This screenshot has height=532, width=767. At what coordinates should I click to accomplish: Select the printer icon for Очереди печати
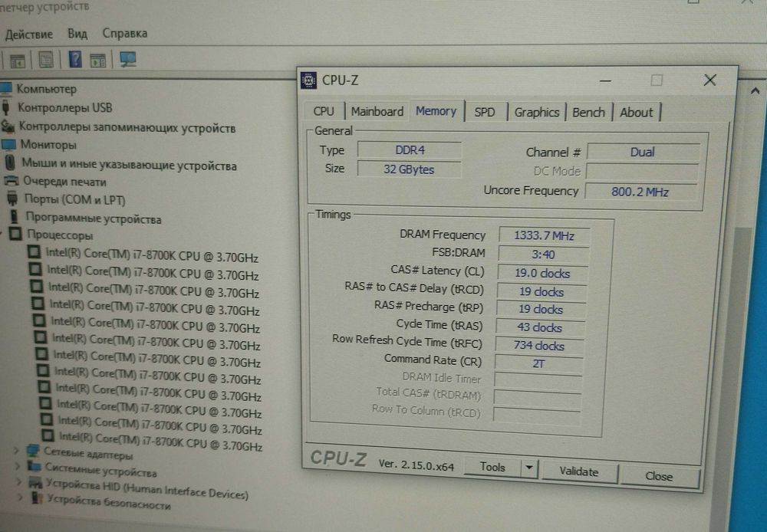click(x=12, y=181)
